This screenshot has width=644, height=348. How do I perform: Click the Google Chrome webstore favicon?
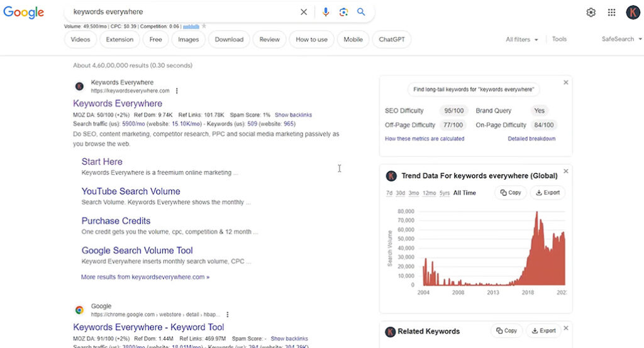[79, 310]
